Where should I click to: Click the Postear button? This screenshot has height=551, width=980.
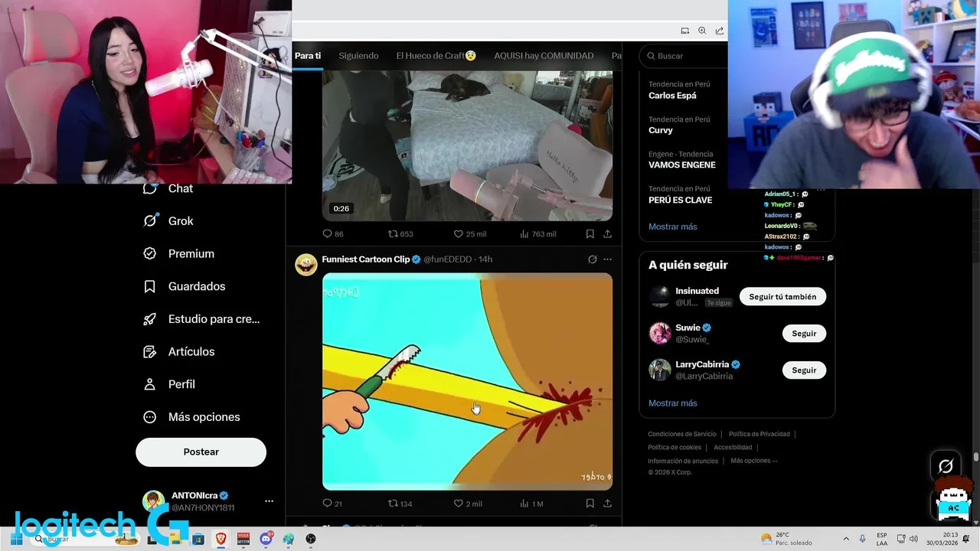click(201, 452)
